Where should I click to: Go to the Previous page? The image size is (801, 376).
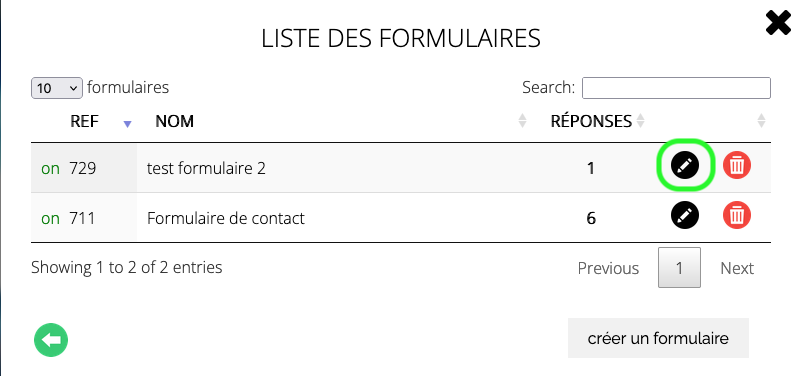608,268
